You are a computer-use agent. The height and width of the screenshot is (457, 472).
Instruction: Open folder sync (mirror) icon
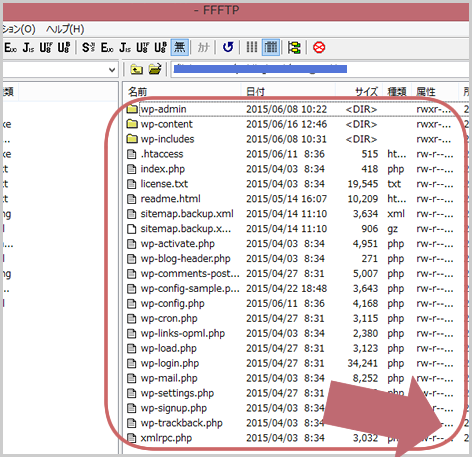pyautogui.click(x=294, y=48)
